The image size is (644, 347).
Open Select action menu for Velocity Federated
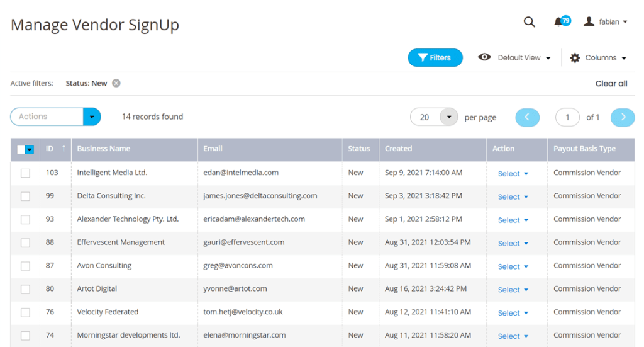click(x=513, y=313)
